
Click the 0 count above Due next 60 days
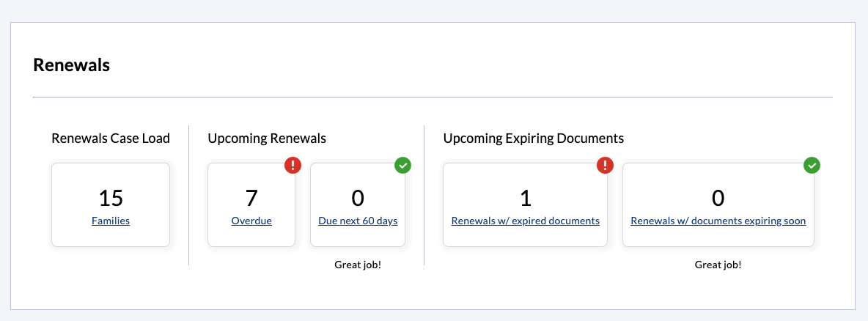[358, 198]
